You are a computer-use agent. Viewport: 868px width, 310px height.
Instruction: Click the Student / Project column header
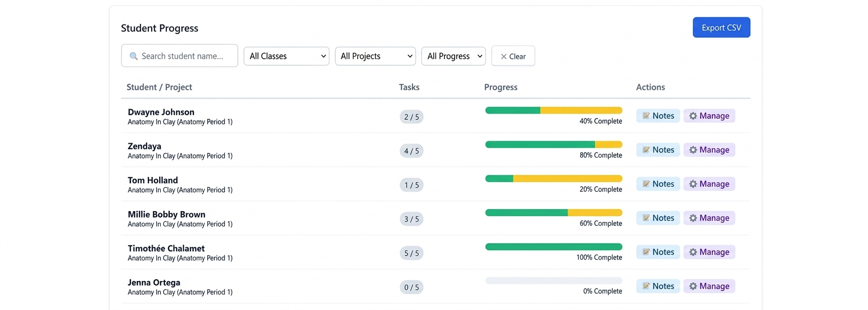pyautogui.click(x=159, y=87)
